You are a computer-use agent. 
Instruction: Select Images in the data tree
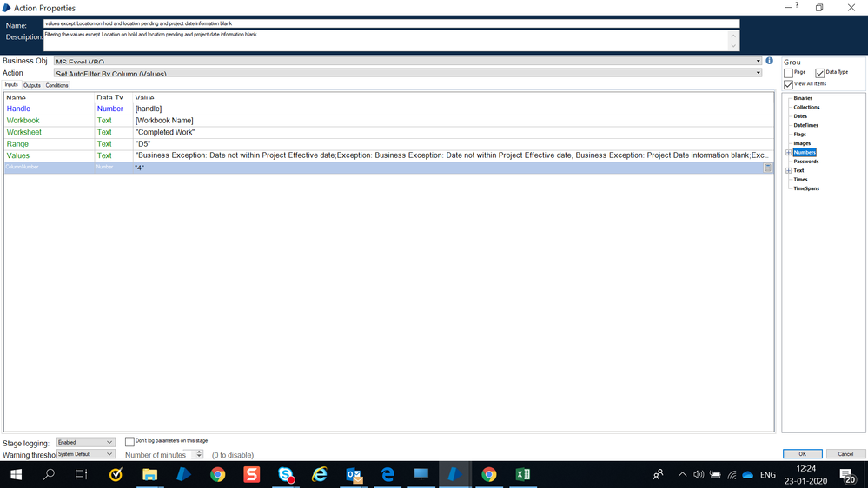tap(802, 143)
